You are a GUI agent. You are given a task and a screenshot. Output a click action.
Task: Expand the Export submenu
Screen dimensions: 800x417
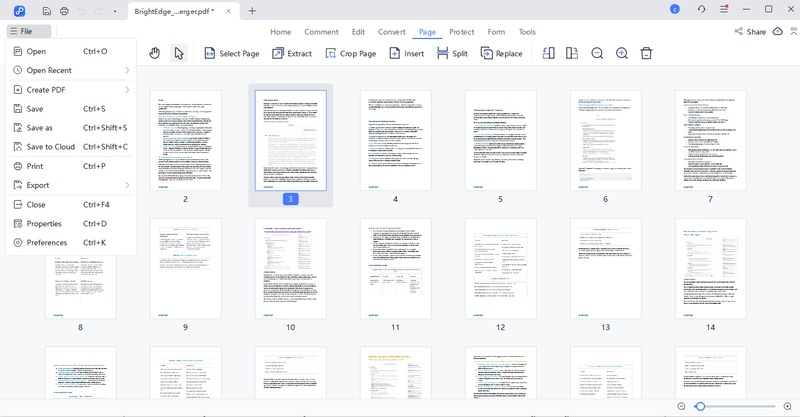pos(71,185)
